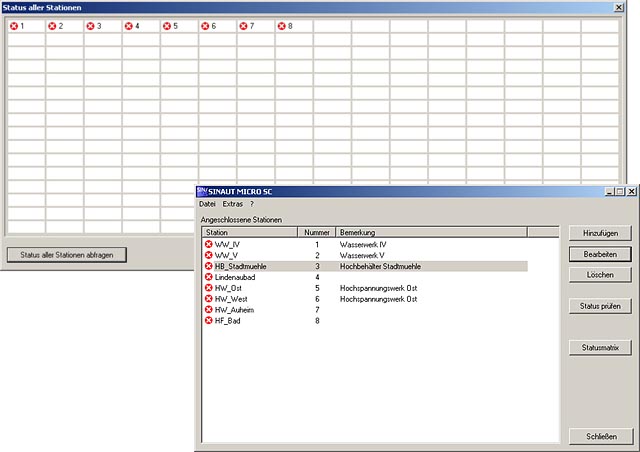Click the red error icon for WW_IV
This screenshot has width=640, height=452.
(209, 244)
